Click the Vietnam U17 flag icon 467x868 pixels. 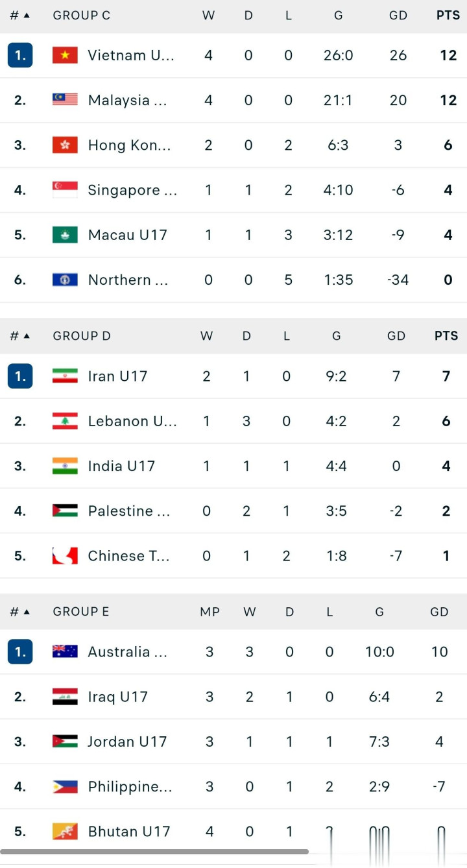pos(65,55)
